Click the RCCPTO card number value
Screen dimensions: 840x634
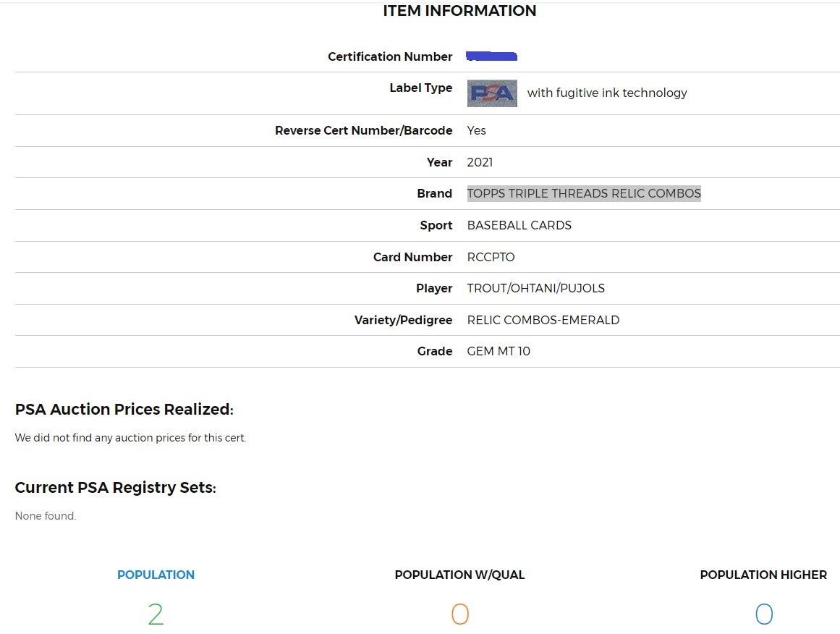tap(491, 257)
